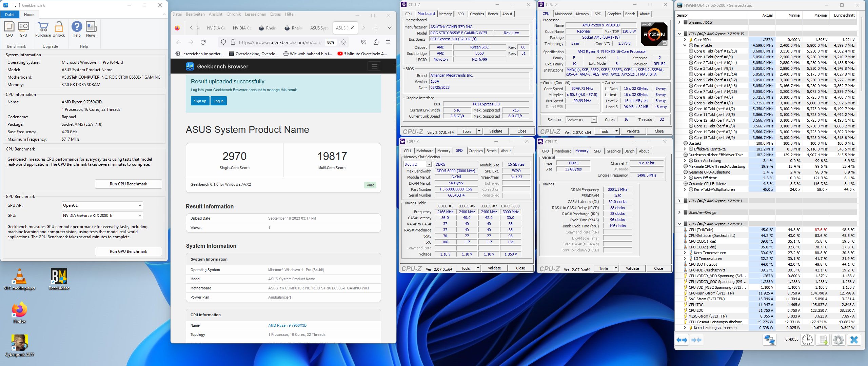
Task: Click the 80% zoom indicator in address bar
Action: click(331, 42)
